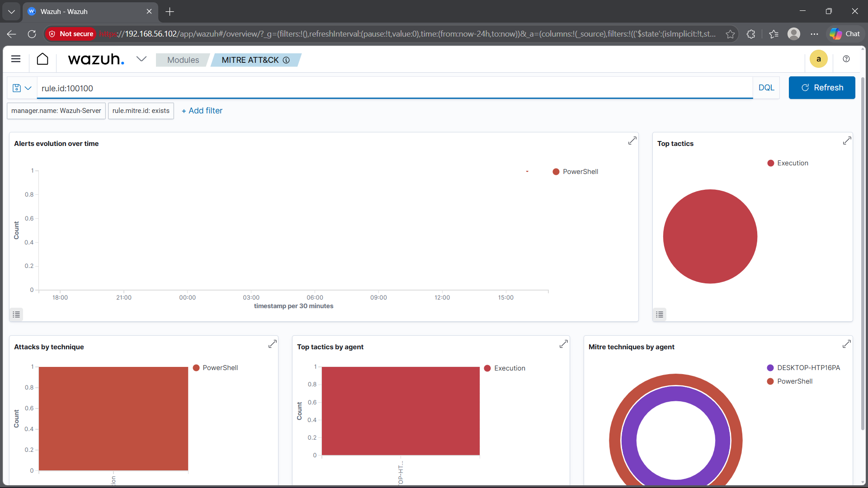Open saved queries dropdown
This screenshot has height=488, width=868.
click(x=22, y=88)
